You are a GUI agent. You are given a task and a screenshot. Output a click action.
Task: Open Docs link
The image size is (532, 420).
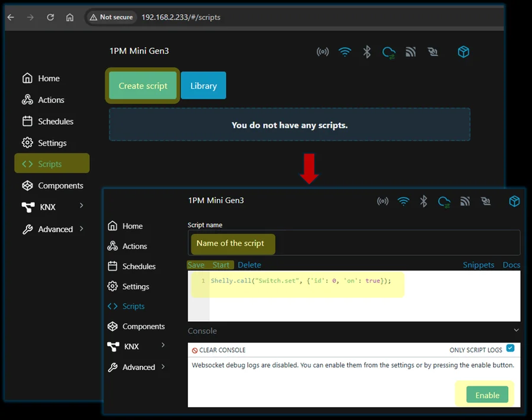[511, 265]
